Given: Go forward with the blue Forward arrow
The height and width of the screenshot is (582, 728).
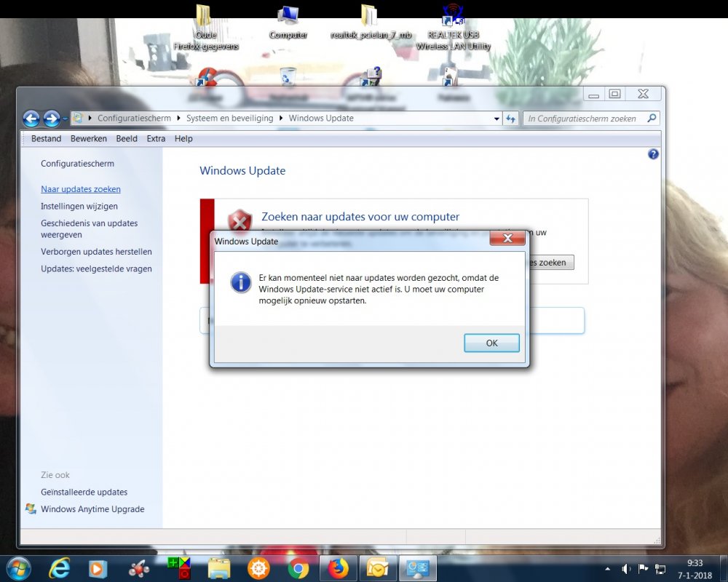Looking at the screenshot, I should [x=52, y=119].
